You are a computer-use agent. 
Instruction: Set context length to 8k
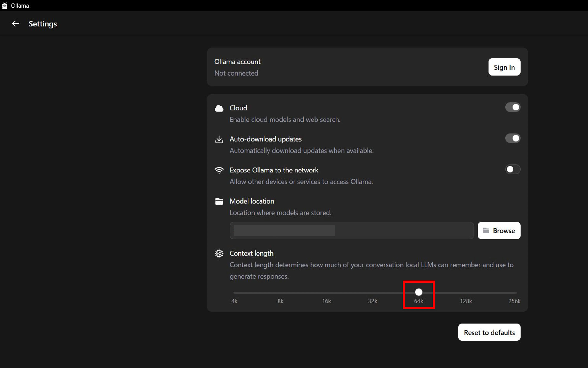(280, 301)
